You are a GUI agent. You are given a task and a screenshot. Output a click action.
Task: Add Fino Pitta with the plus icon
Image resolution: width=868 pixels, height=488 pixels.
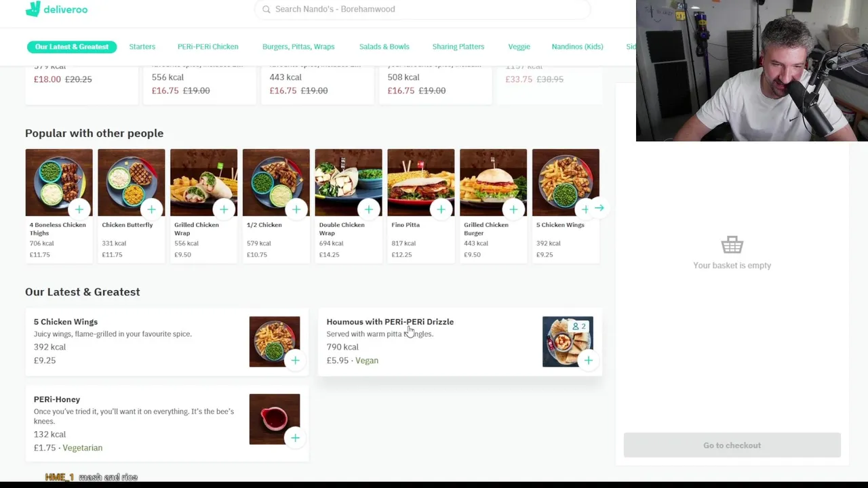click(x=441, y=209)
